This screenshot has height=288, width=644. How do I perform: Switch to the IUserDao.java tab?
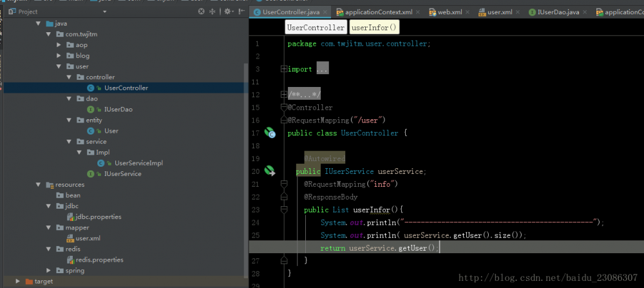click(559, 12)
